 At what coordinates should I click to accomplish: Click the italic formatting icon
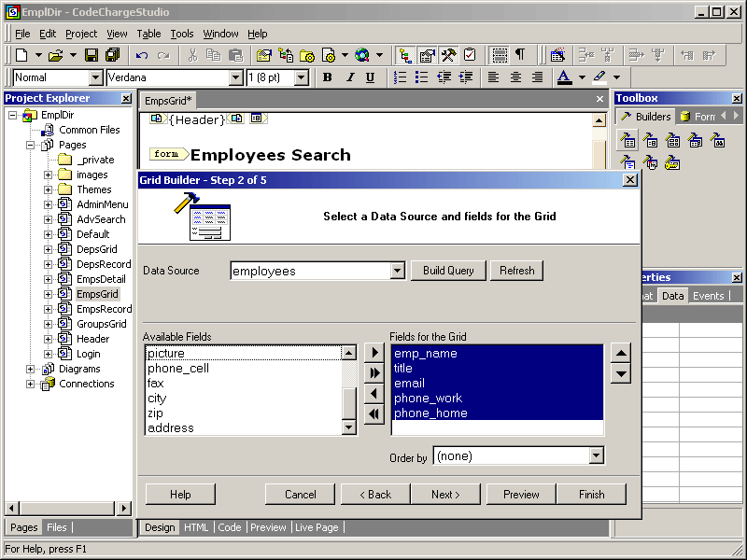point(349,77)
